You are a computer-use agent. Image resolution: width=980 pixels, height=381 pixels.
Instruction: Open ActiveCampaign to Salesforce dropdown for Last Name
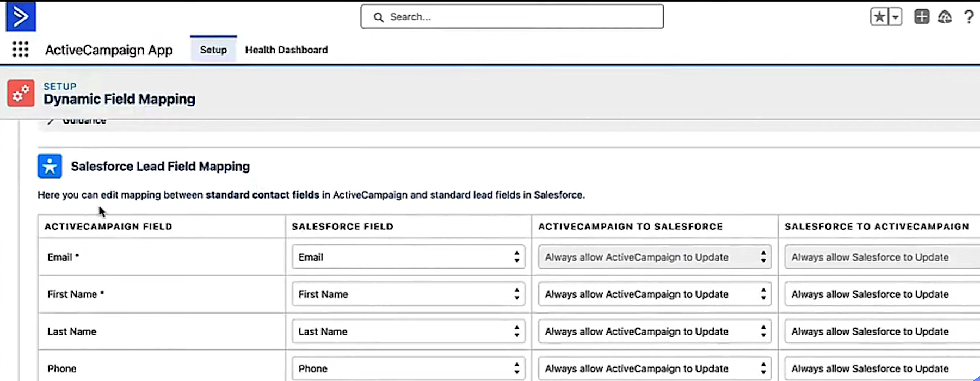[x=655, y=331]
